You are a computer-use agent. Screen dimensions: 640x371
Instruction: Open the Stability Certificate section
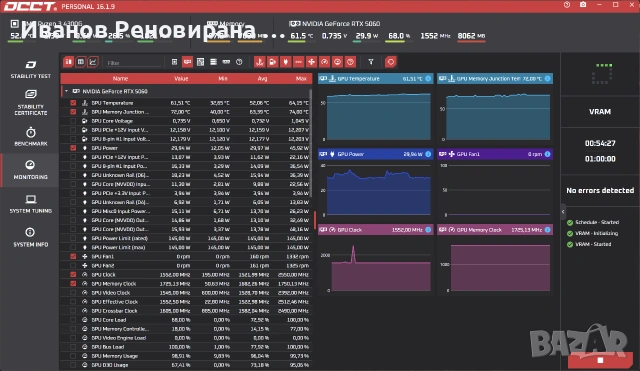(31, 103)
